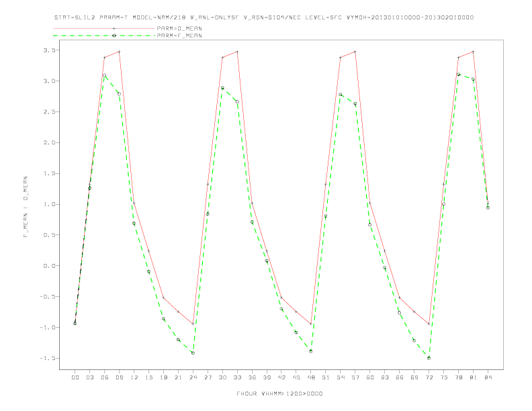Image resolution: width=532 pixels, height=411 pixels.
Task: Click the 3.0 y-axis tick label
Action: click(x=49, y=81)
